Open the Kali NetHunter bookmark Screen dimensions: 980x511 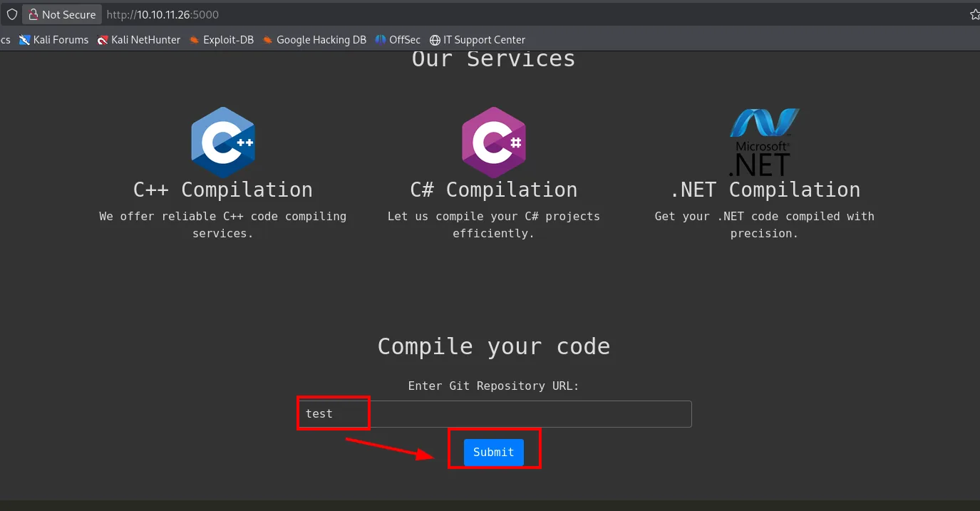click(139, 40)
